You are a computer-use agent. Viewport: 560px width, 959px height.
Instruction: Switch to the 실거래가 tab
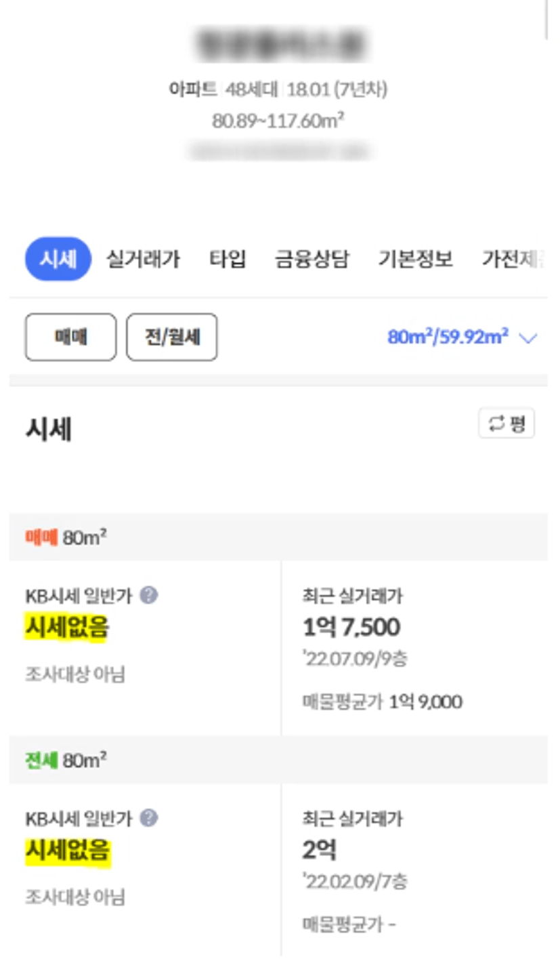143,259
